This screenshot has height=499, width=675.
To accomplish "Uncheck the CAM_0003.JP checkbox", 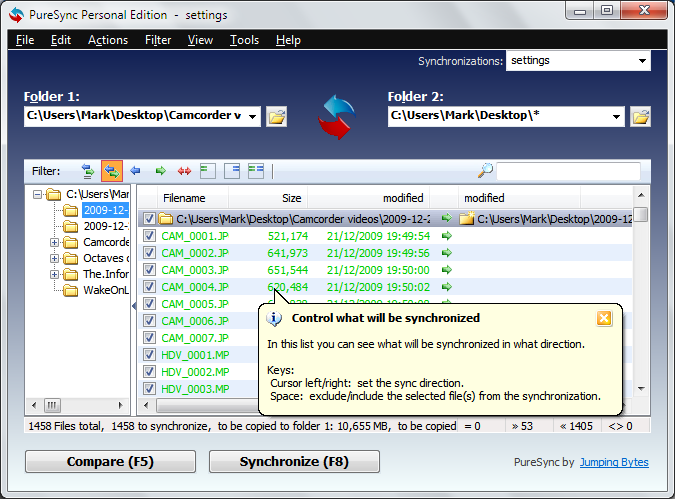I will (x=149, y=270).
